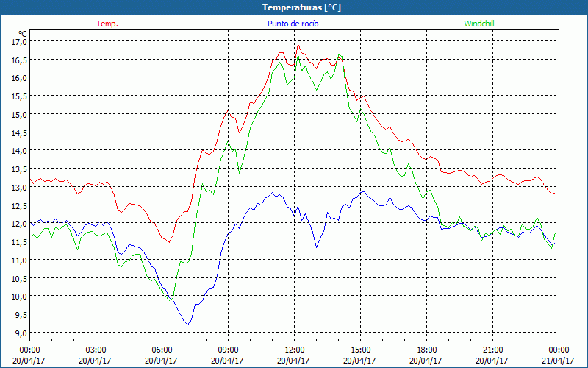Click the 21/04/17 date label
The image size is (588, 368).
tap(559, 361)
